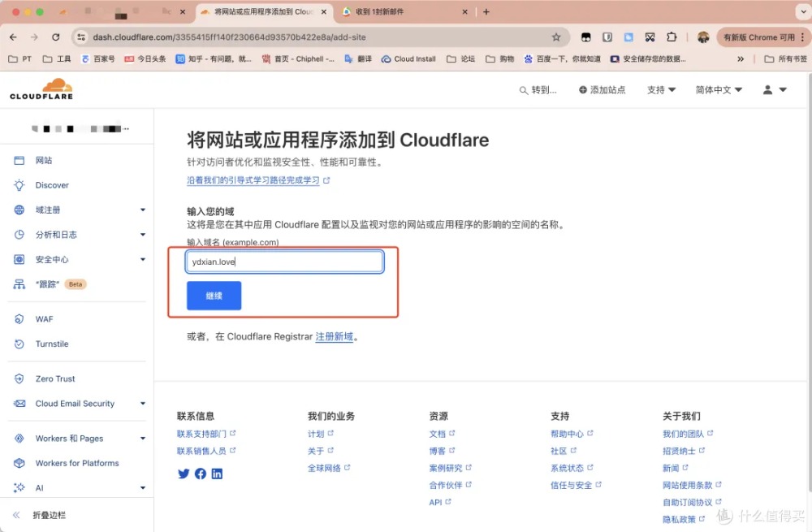Open the LinkedIn social link
This screenshot has height=532, width=812.
click(x=217, y=474)
